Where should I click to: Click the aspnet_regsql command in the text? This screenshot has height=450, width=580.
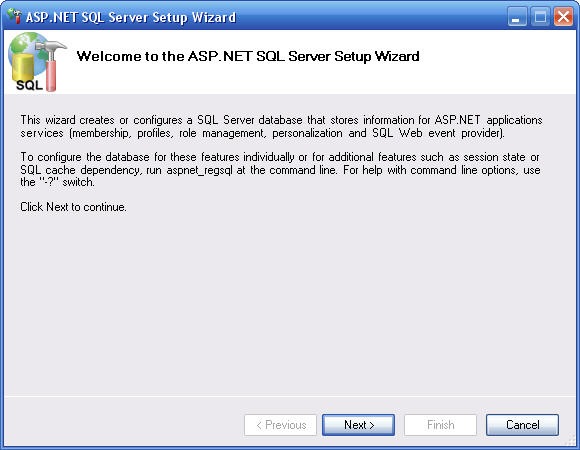pos(199,170)
